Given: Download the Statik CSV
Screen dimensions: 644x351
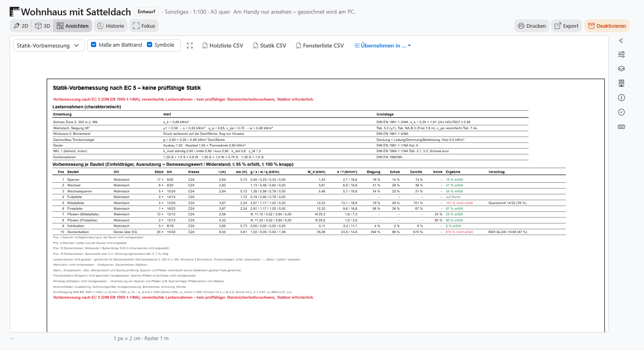Looking at the screenshot, I should (269, 45).
